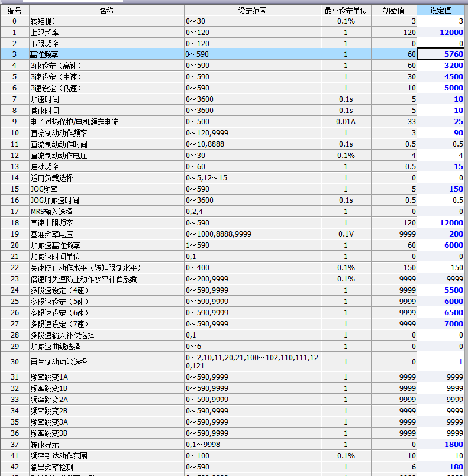The height and width of the screenshot is (476, 468).
Task: Click the 初始值 column header
Action: 394,10
